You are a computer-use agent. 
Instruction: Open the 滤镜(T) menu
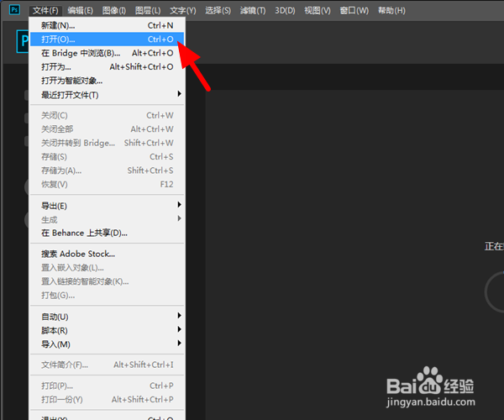coord(253,11)
